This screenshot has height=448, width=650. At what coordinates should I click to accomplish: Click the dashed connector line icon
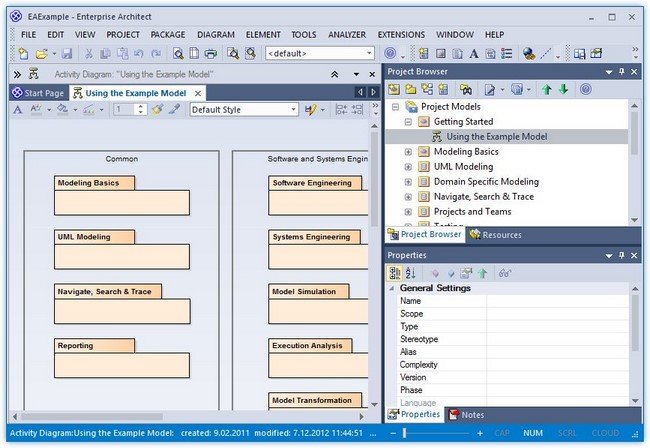tap(546, 53)
